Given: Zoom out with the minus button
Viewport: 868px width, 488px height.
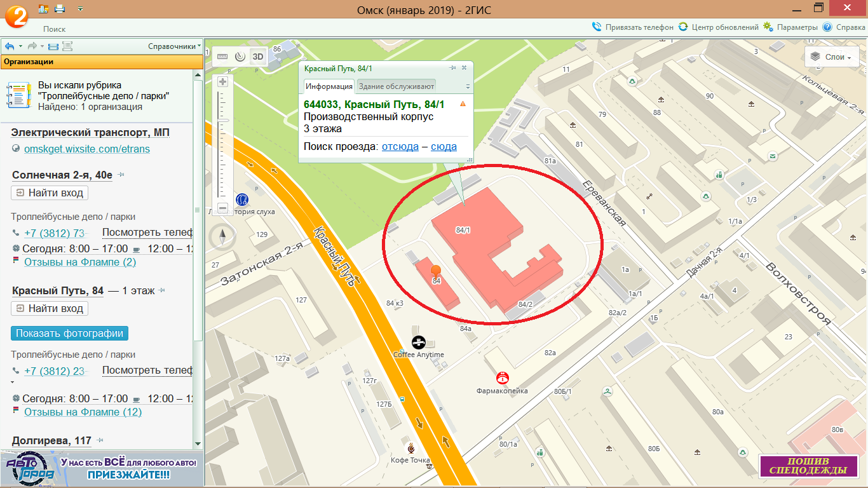Looking at the screenshot, I should click(x=222, y=208).
